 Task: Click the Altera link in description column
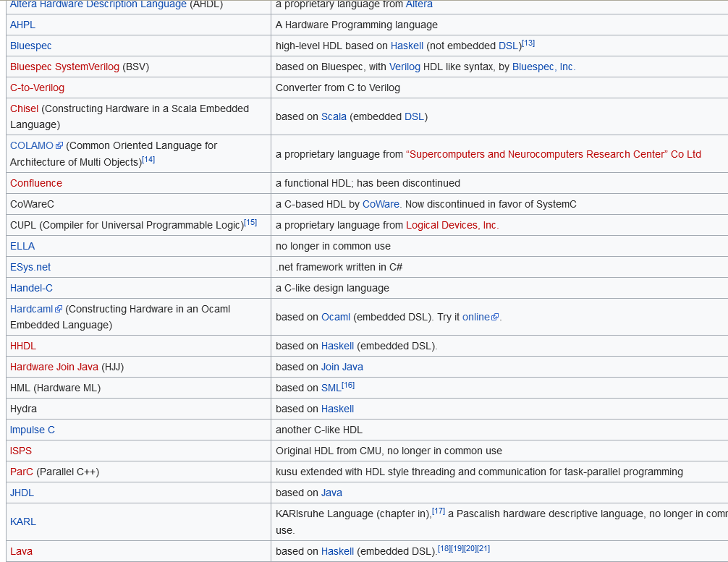[419, 4]
